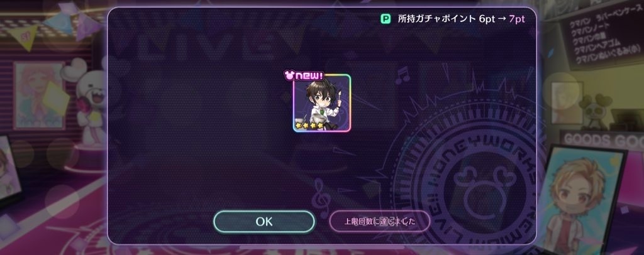Confirm the gacha result with OK
Viewport: 644px width, 255px height.
[x=264, y=222]
